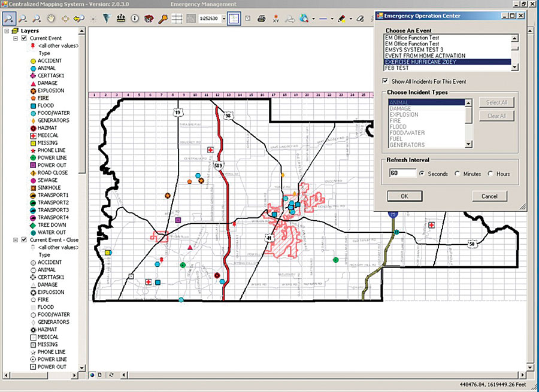Click the HAZMAT legend entry in Current Event
Image resolution: width=539 pixels, height=392 pixels.
click(47, 128)
